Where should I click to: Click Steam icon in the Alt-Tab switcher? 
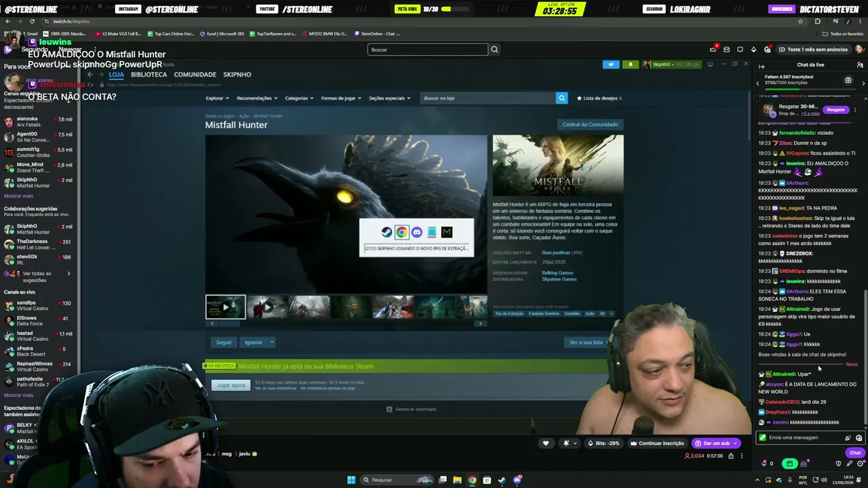(387, 232)
